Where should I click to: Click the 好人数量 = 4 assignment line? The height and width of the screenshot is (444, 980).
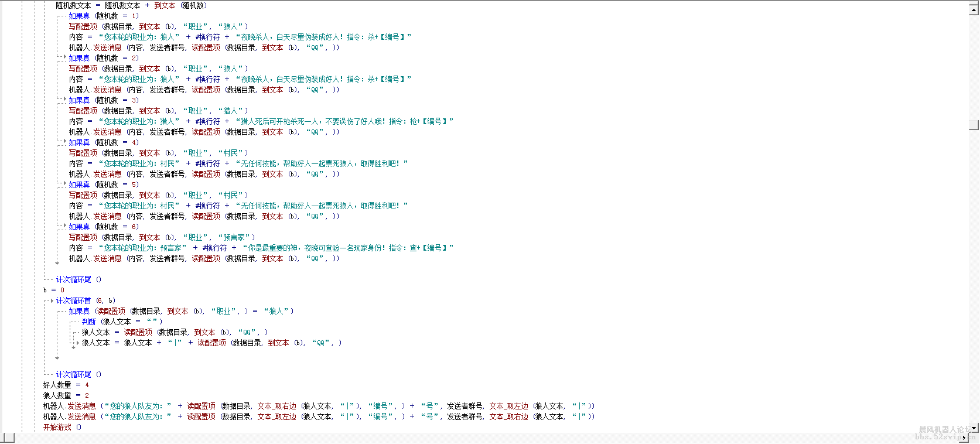(x=66, y=385)
